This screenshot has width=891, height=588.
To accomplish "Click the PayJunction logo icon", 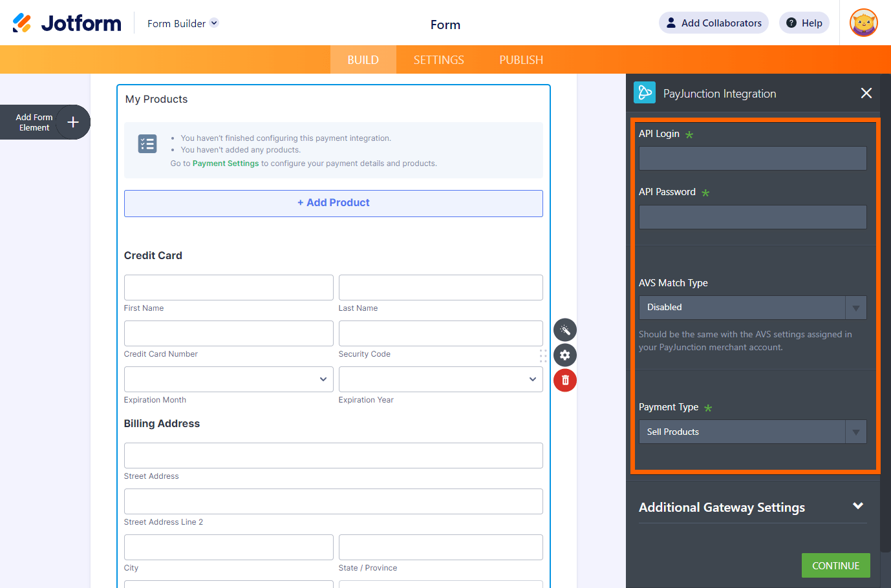I will 645,92.
